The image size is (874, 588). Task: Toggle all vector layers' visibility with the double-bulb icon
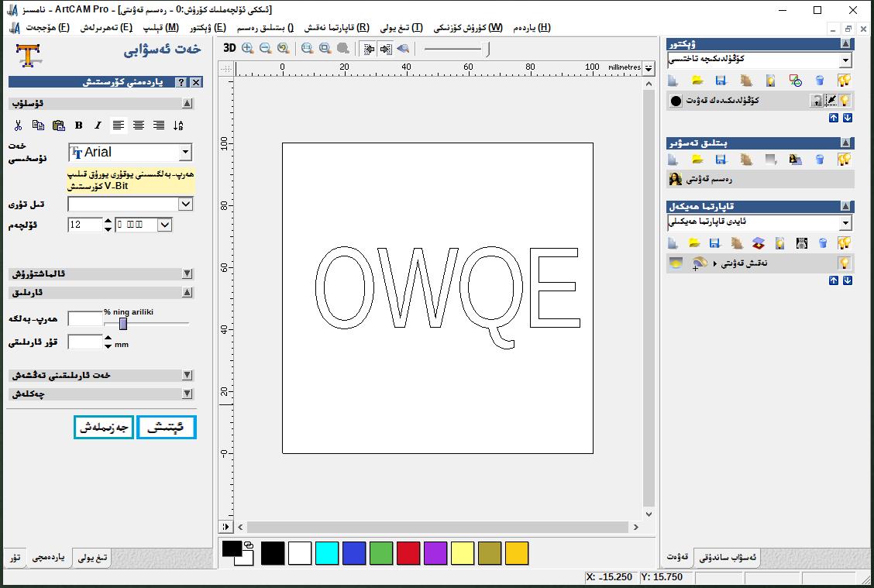[x=844, y=81]
